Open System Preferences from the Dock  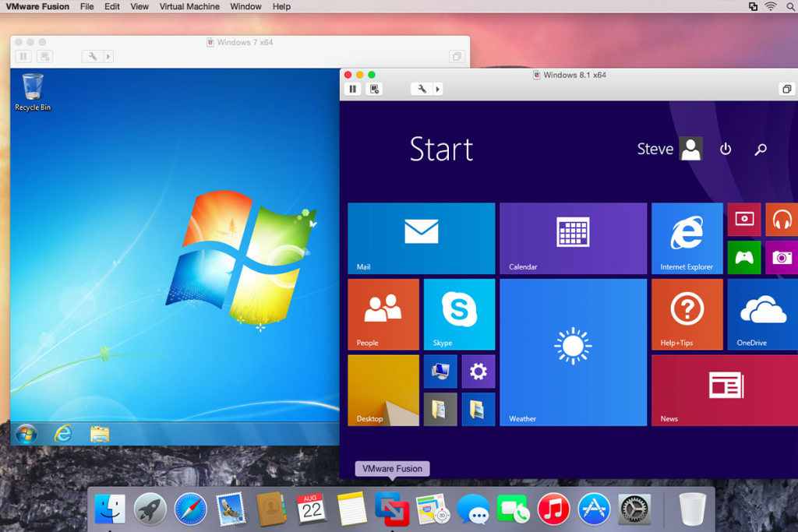click(x=634, y=509)
